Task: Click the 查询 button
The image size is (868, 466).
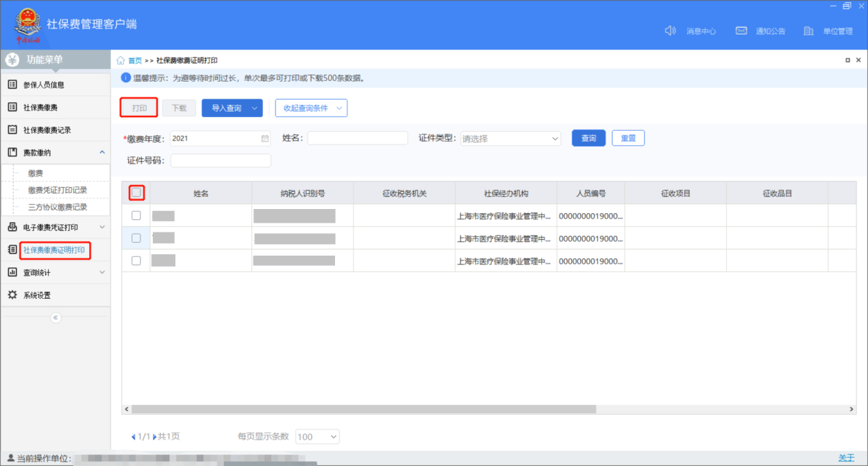Action: tap(588, 138)
